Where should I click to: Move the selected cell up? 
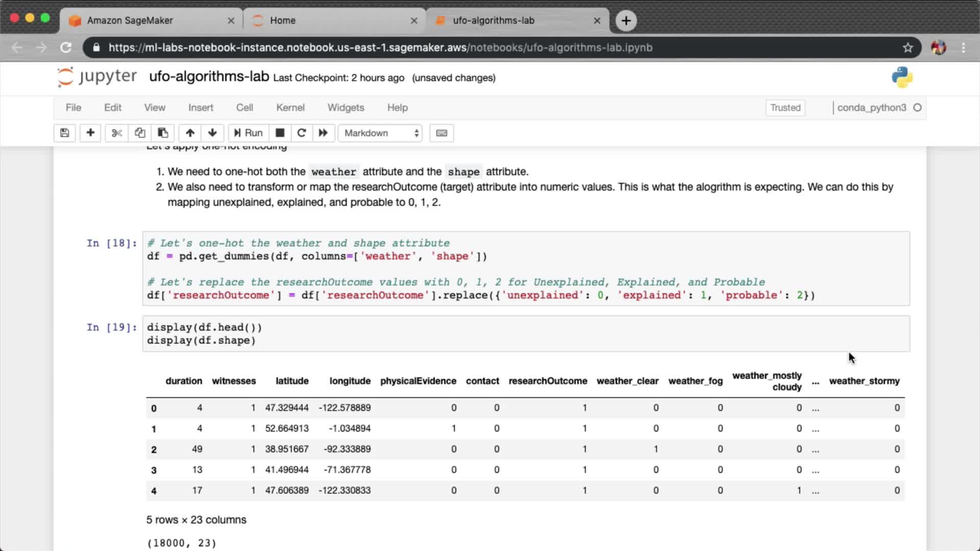(190, 133)
